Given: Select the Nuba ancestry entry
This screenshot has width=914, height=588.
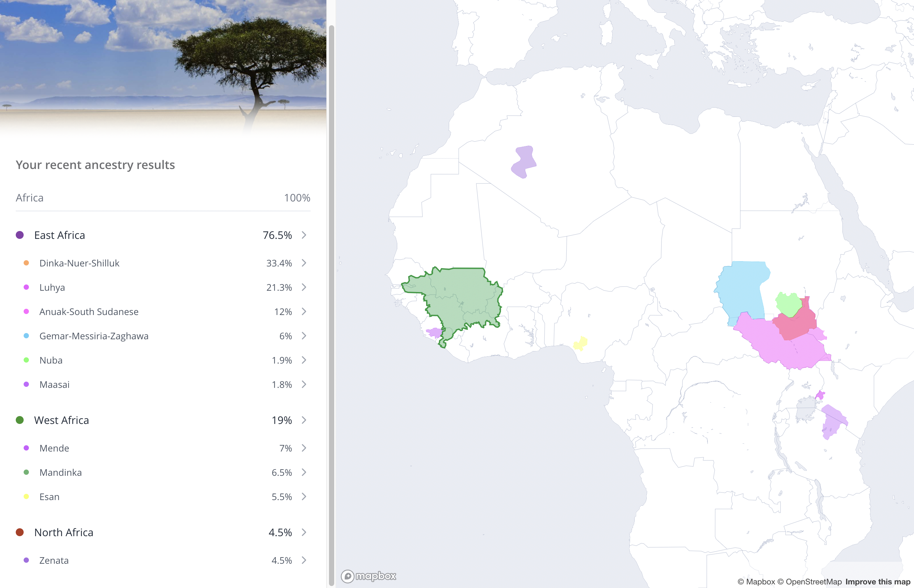Looking at the screenshot, I should pos(163,360).
